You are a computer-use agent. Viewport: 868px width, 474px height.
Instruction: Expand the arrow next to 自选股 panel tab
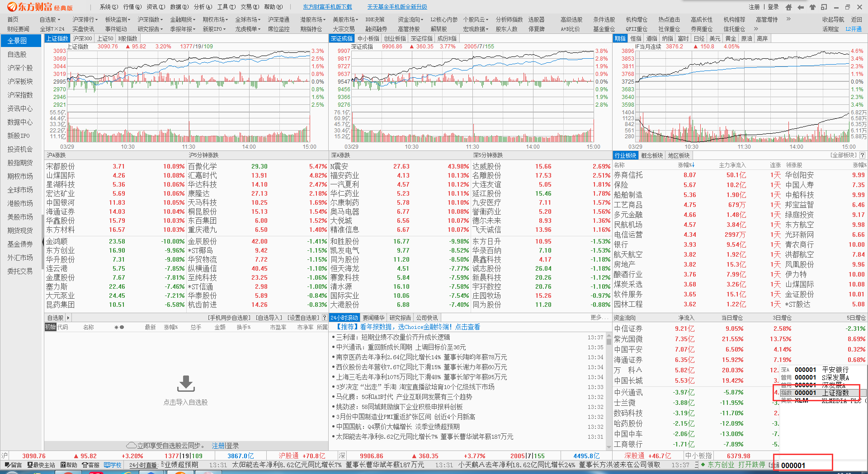coord(68,318)
